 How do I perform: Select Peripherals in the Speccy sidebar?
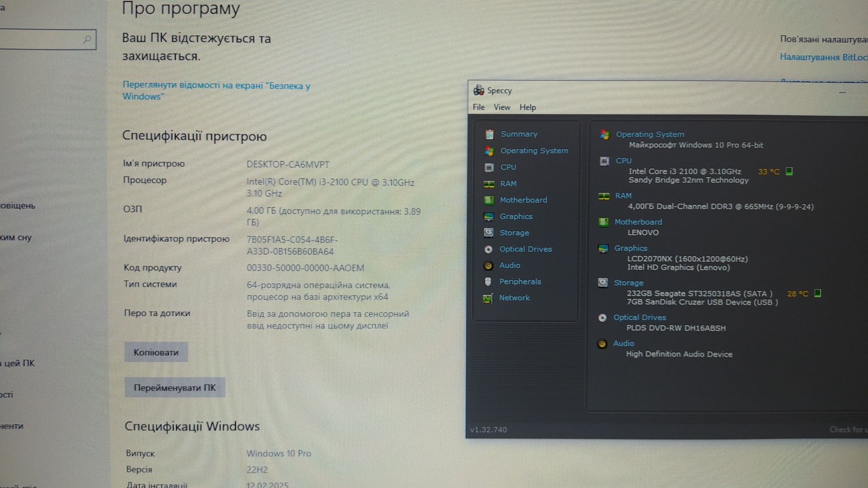pos(520,282)
